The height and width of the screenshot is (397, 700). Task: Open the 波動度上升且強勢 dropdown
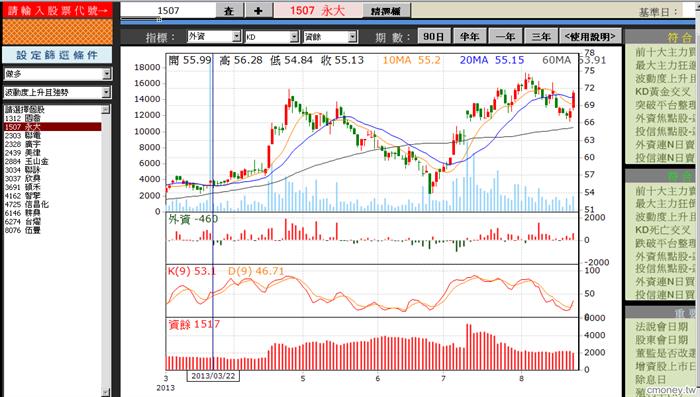pyautogui.click(x=58, y=92)
